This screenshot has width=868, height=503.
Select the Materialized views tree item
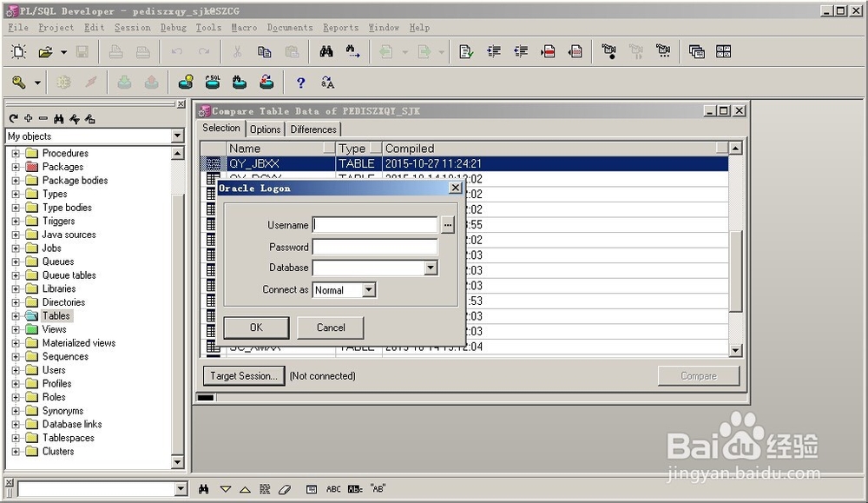79,343
